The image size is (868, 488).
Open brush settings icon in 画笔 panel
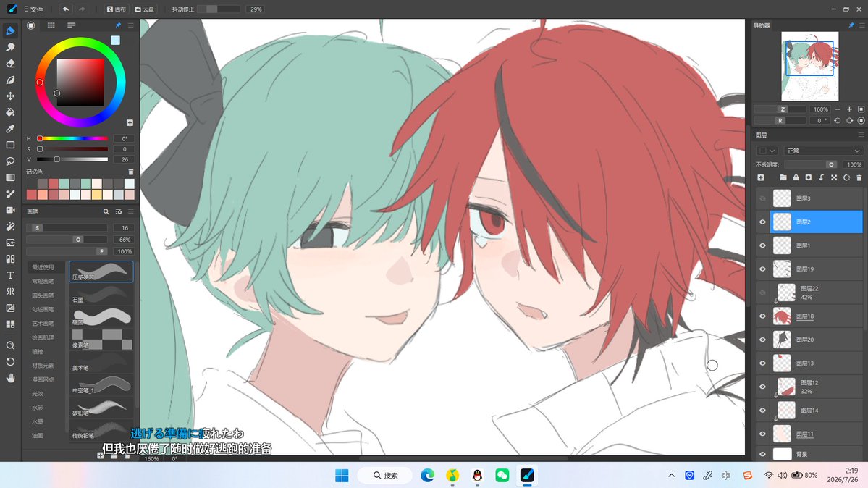(119, 211)
